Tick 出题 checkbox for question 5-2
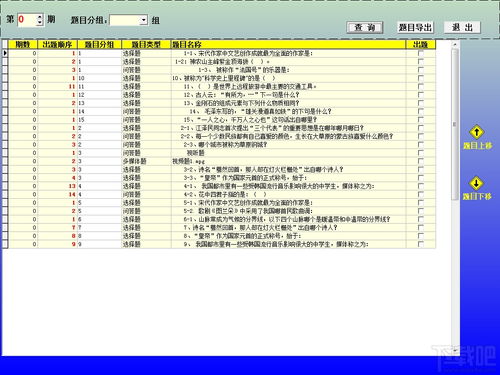Image resolution: width=500 pixels, height=375 pixels. (x=421, y=211)
